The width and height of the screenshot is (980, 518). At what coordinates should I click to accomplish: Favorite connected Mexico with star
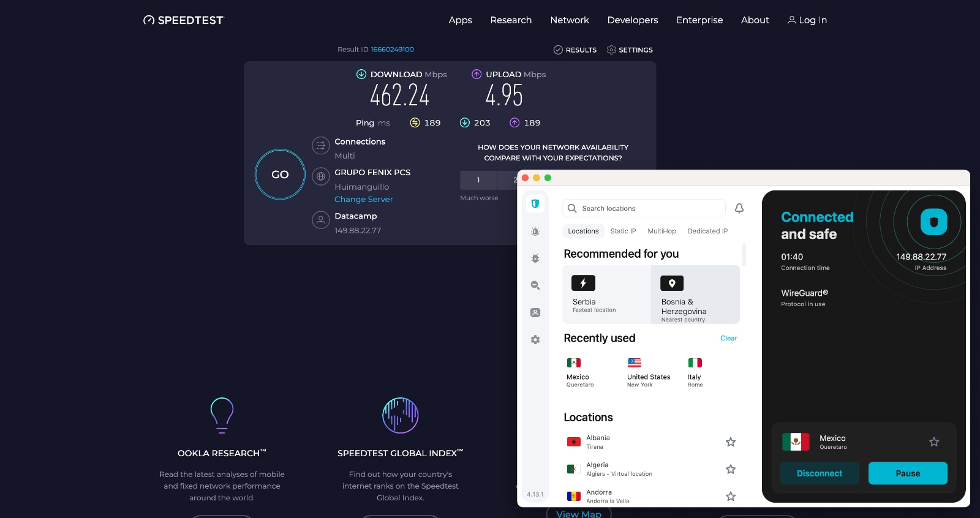click(x=934, y=441)
